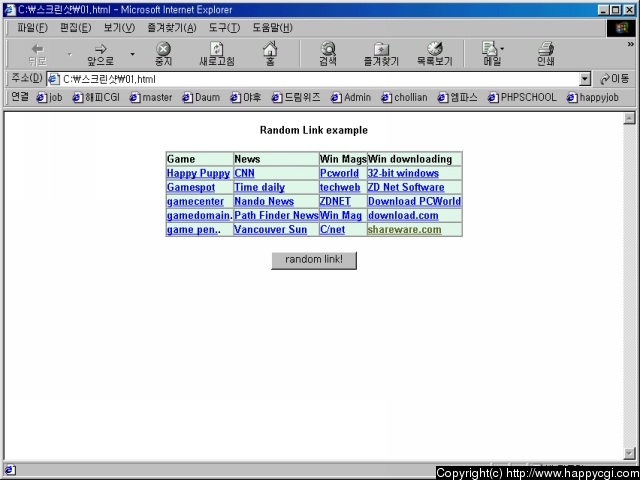Click the page icon in address bar

click(x=53, y=79)
